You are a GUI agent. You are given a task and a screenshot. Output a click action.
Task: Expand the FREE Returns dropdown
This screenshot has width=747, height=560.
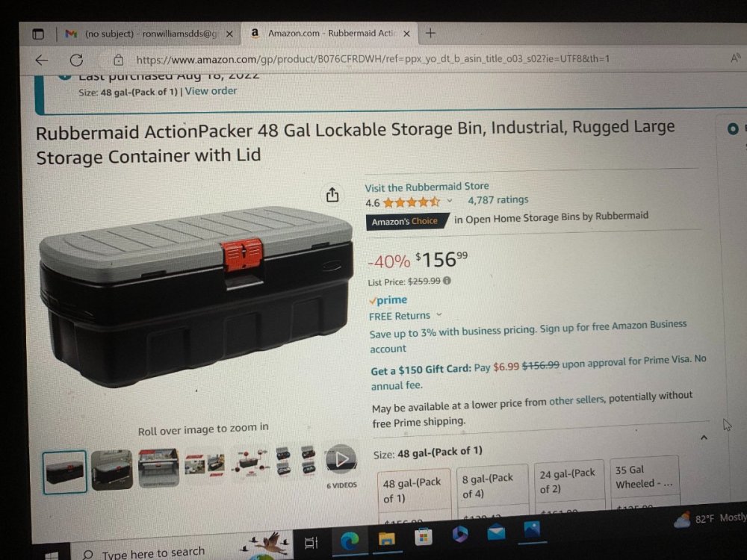coord(438,315)
